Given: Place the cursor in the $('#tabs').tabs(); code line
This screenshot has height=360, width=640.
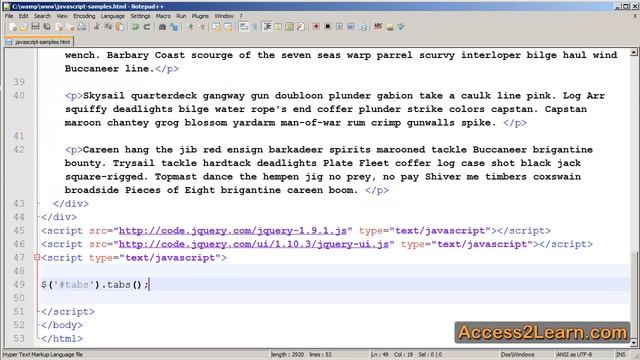Looking at the screenshot, I should click(95, 284).
